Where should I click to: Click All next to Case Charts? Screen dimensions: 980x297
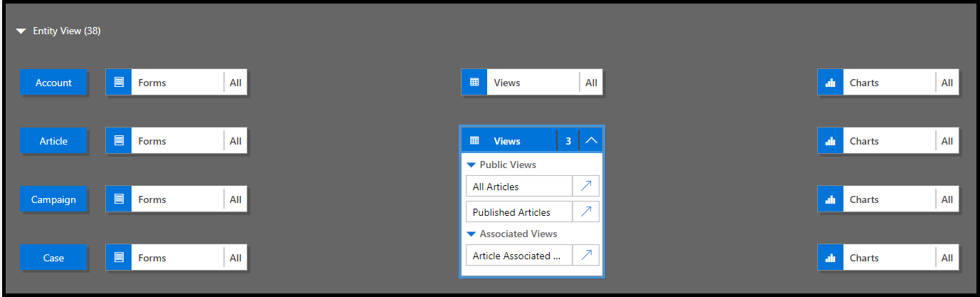947,258
